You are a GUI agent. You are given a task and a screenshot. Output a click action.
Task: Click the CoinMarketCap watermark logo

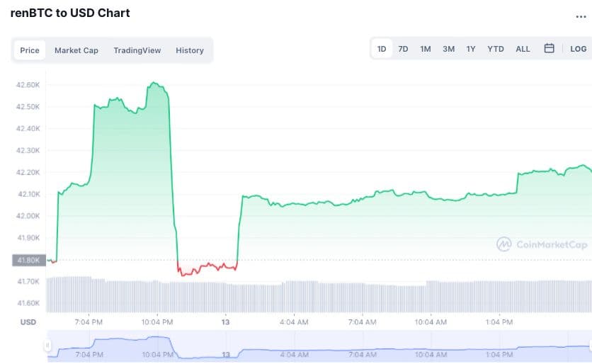click(542, 244)
